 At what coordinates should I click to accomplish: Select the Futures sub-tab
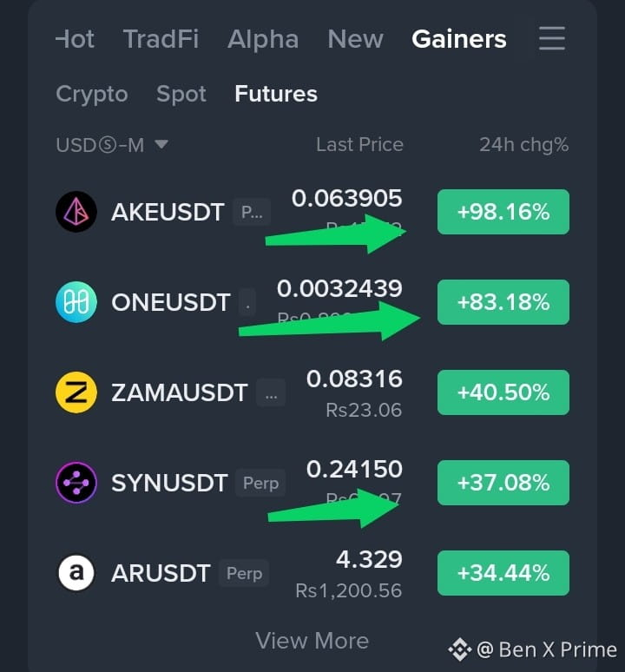pyautogui.click(x=276, y=94)
